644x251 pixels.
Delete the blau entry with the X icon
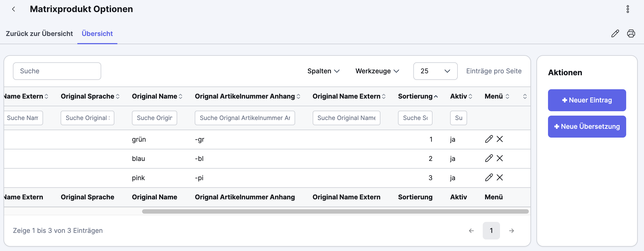[500, 158]
